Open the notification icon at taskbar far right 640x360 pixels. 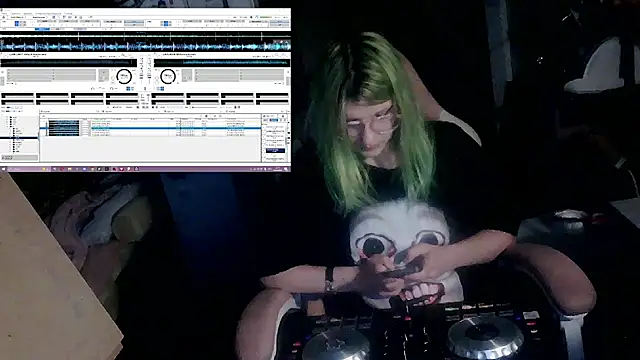tap(287, 169)
